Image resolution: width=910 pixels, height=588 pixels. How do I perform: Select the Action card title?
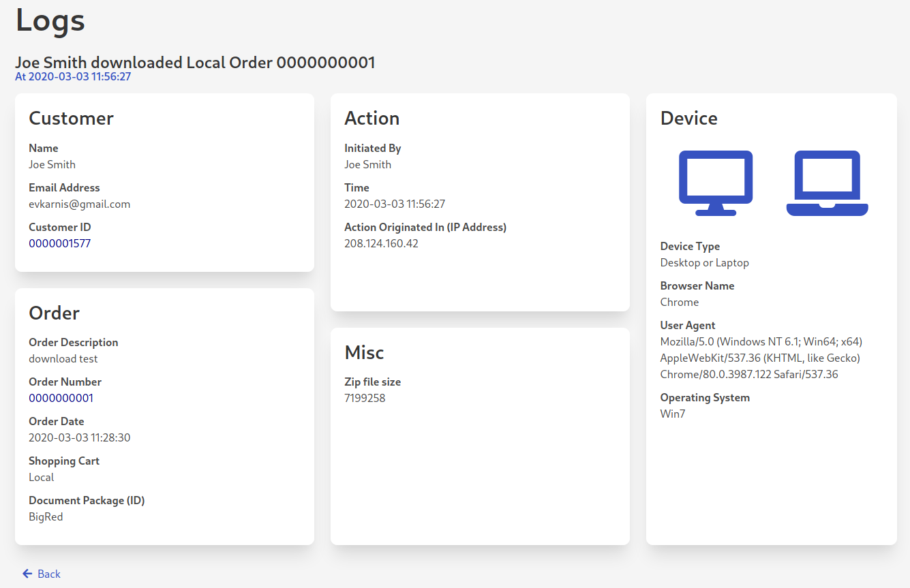[372, 118]
